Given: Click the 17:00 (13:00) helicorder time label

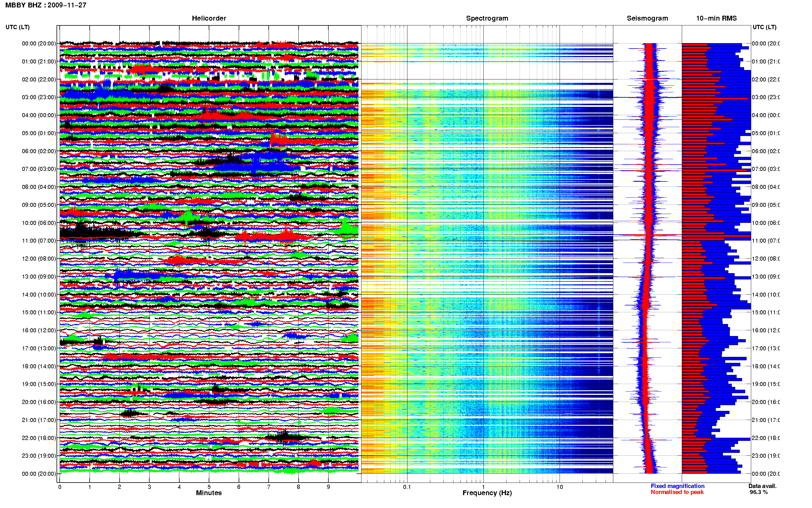Looking at the screenshot, I should [39, 348].
